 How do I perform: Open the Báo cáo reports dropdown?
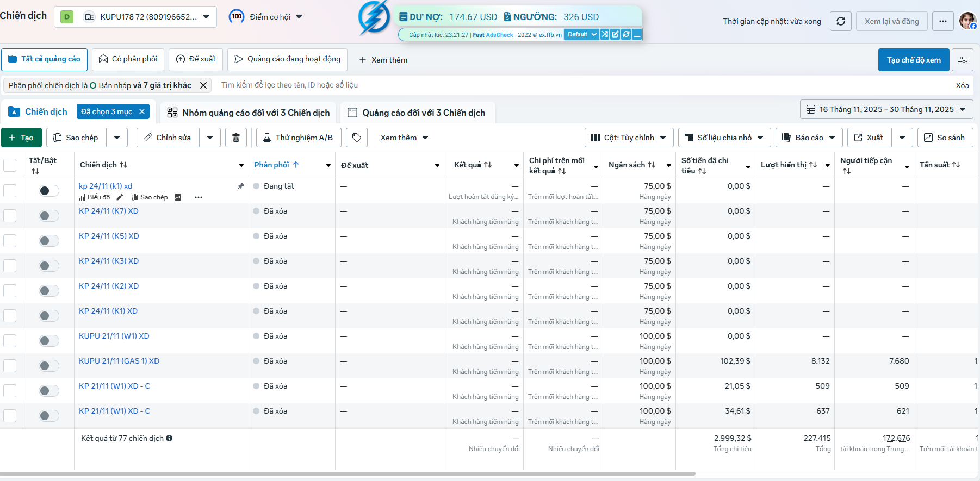(x=809, y=138)
